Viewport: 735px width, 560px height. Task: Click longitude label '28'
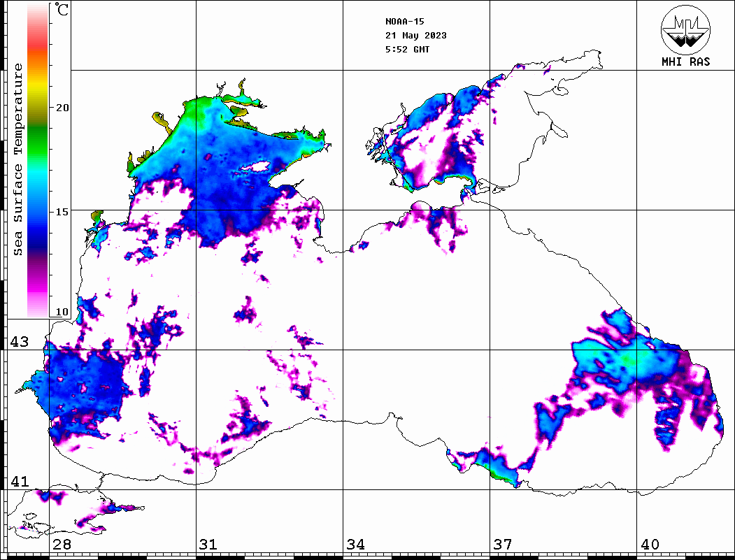(62, 544)
